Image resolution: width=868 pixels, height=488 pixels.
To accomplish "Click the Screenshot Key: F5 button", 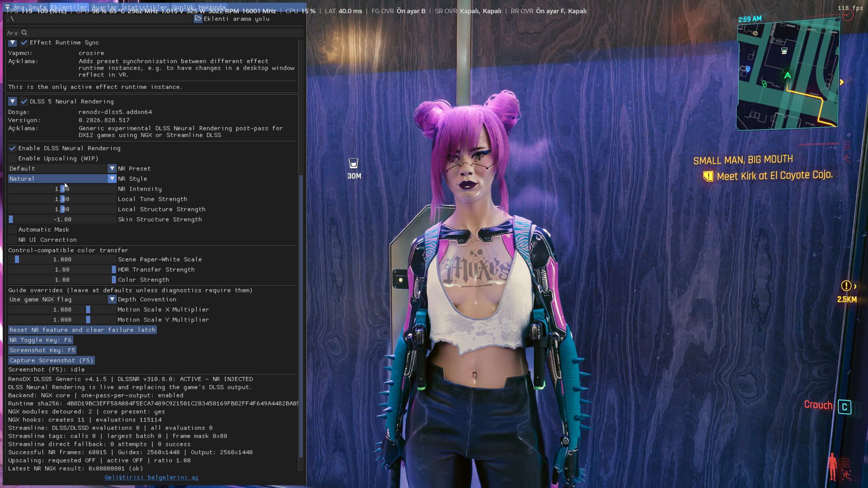I will (x=42, y=350).
